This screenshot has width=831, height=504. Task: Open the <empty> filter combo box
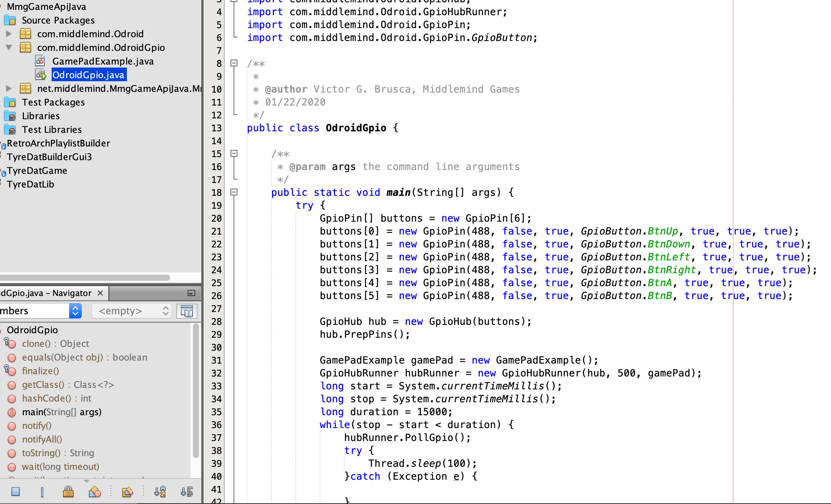(x=131, y=311)
